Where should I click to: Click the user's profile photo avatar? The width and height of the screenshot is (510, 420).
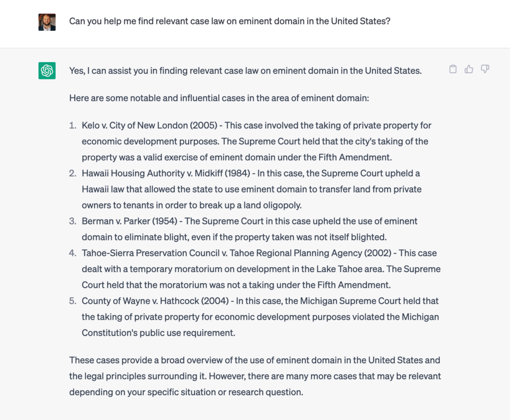point(47,22)
